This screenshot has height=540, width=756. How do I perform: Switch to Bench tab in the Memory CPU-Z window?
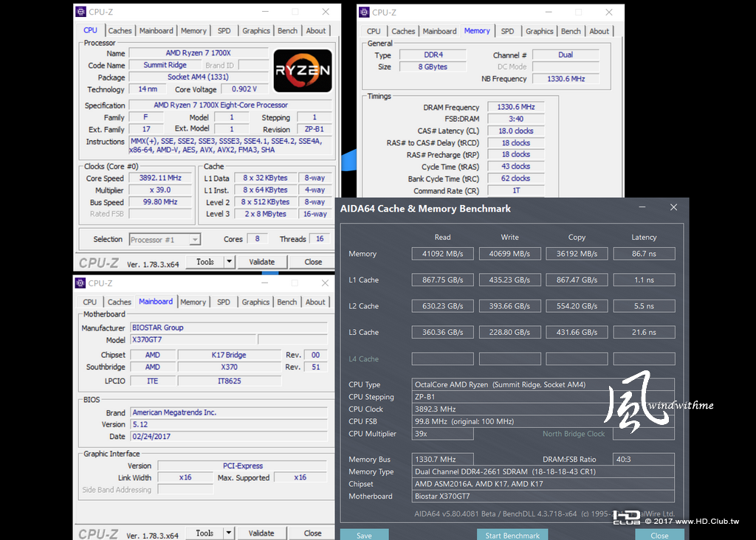coord(571,31)
